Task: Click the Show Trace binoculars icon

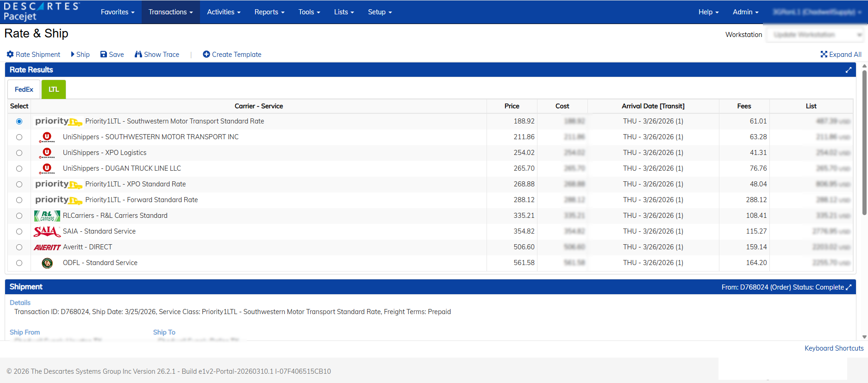Action: click(x=138, y=54)
